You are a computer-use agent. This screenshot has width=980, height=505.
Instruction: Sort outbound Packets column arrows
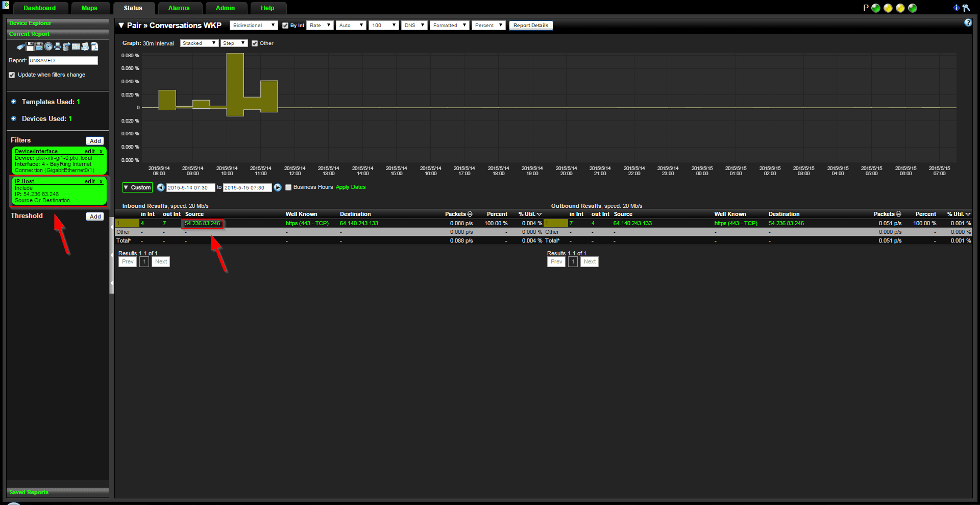(899, 214)
